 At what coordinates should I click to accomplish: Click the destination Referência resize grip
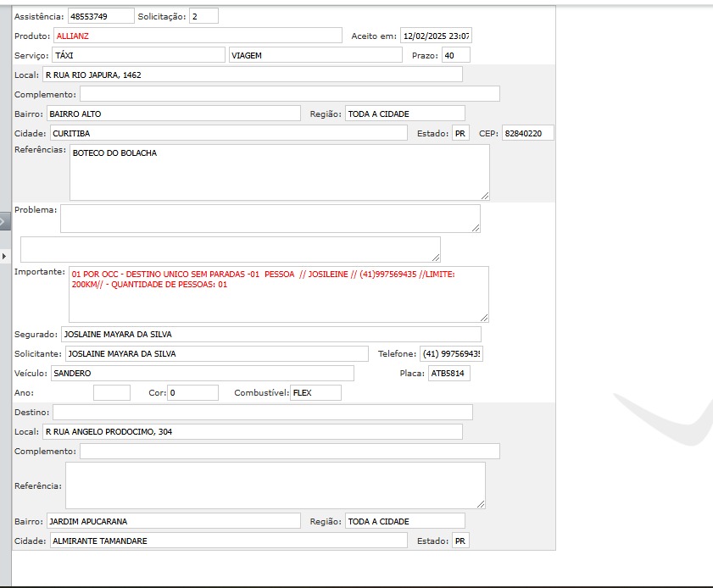[481, 504]
